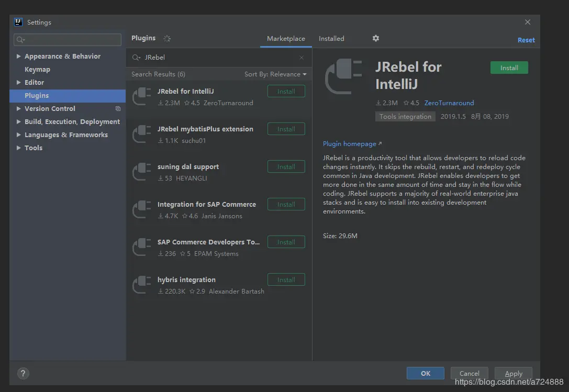Click the search magnifier icon in the plugin search
This screenshot has height=392, width=569.
pyautogui.click(x=136, y=58)
